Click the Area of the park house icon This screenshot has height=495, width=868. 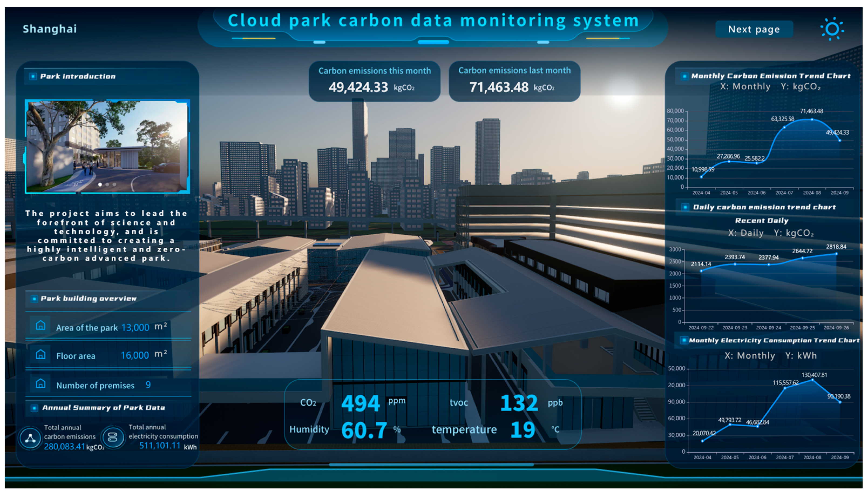40,325
